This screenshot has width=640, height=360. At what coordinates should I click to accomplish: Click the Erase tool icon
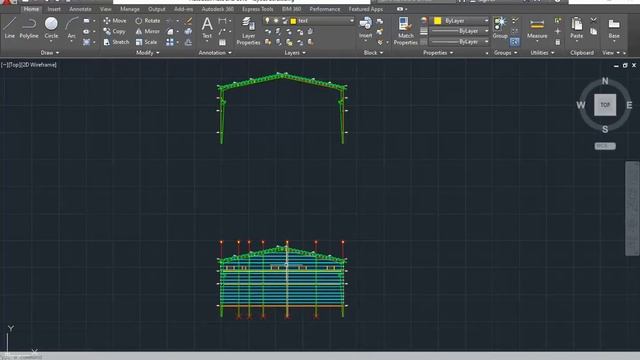coord(188,20)
